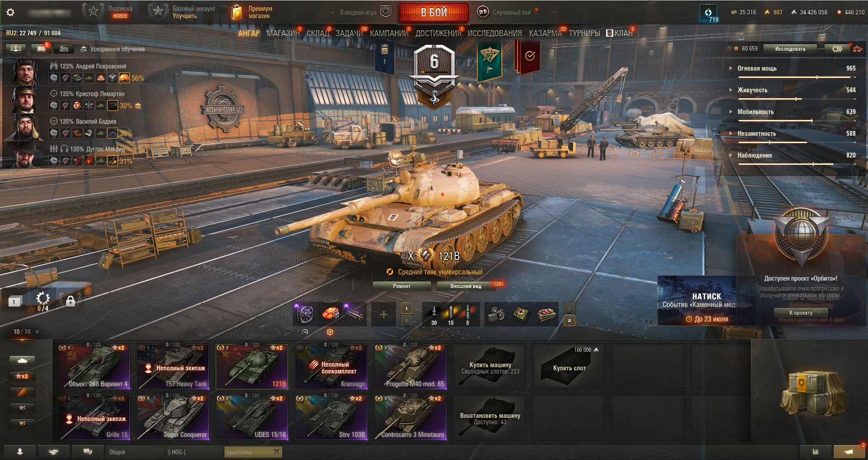Screen dimensions: 868x460
Task: Click the hangar lock icon
Action: coord(70,301)
